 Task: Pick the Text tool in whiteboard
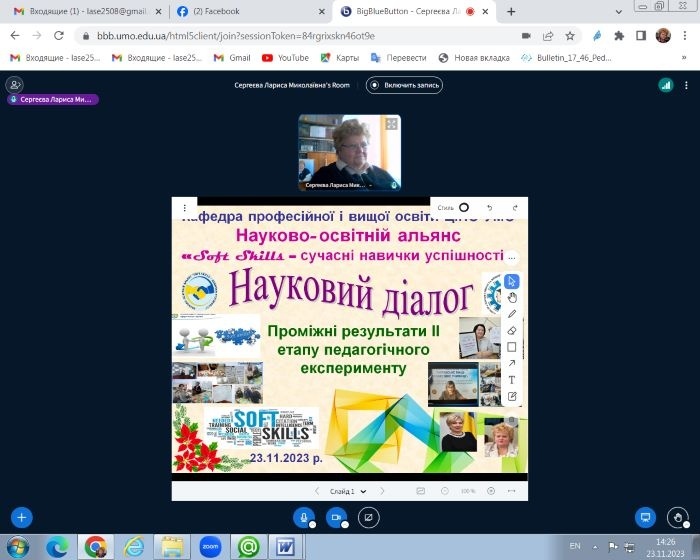[512, 380]
